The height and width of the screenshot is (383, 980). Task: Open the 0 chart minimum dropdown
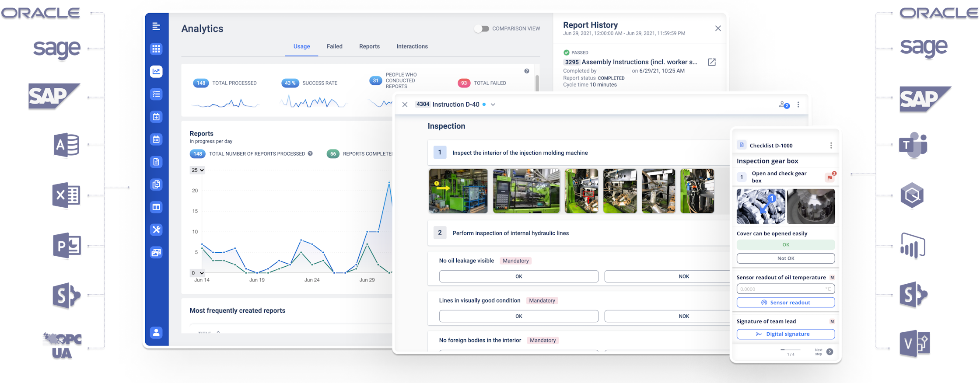(x=197, y=273)
